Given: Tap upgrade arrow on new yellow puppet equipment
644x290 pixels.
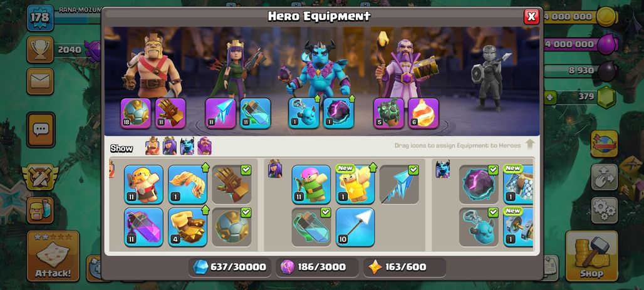Looking at the screenshot, I should [x=373, y=168].
